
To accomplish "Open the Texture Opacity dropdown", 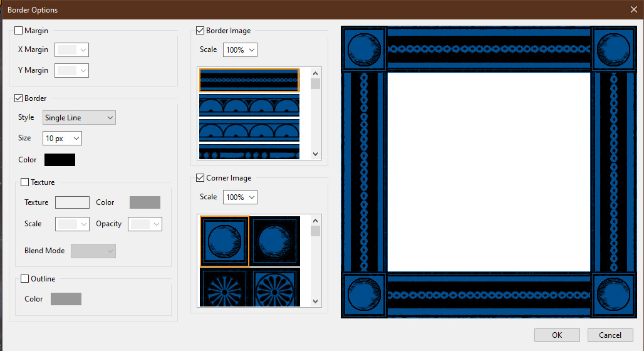I will 145,224.
